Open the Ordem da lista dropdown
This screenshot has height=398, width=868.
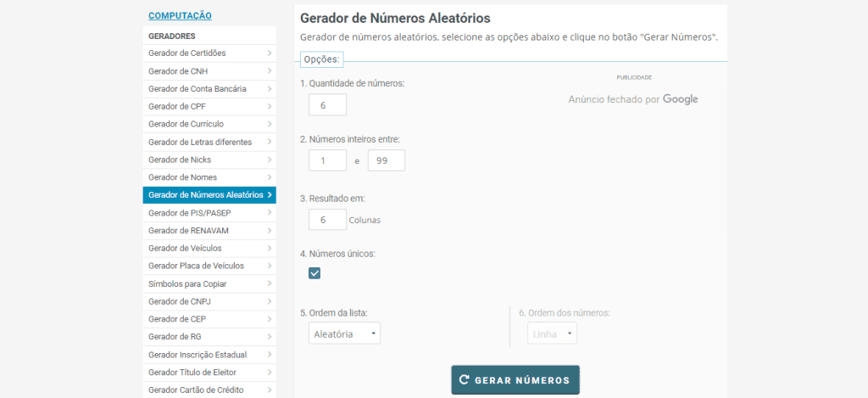(x=344, y=334)
